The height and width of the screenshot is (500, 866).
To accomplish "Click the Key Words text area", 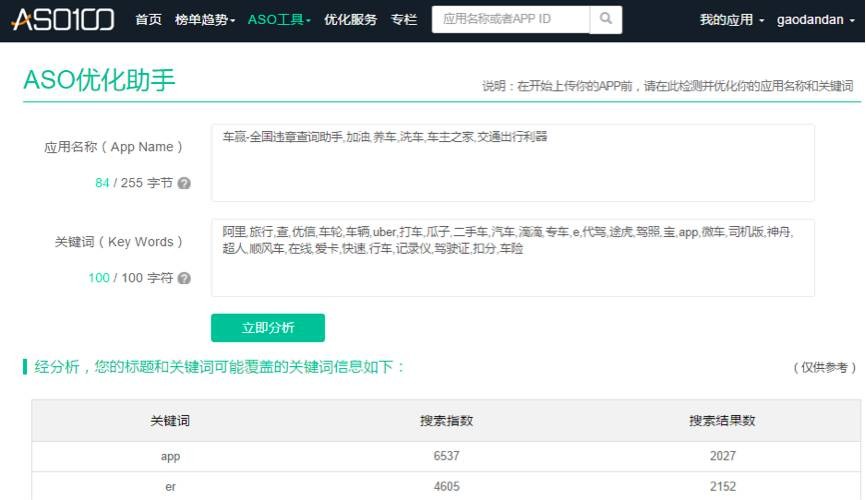I will (513, 258).
